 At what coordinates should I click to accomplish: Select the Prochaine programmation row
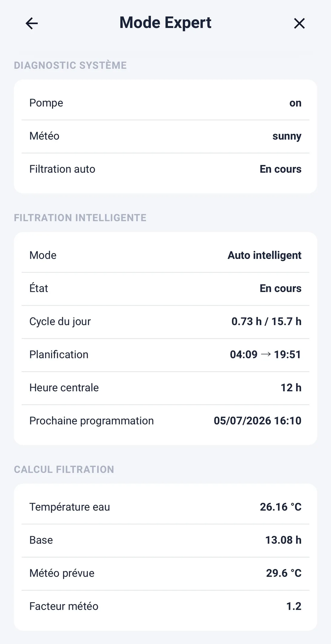point(165,421)
